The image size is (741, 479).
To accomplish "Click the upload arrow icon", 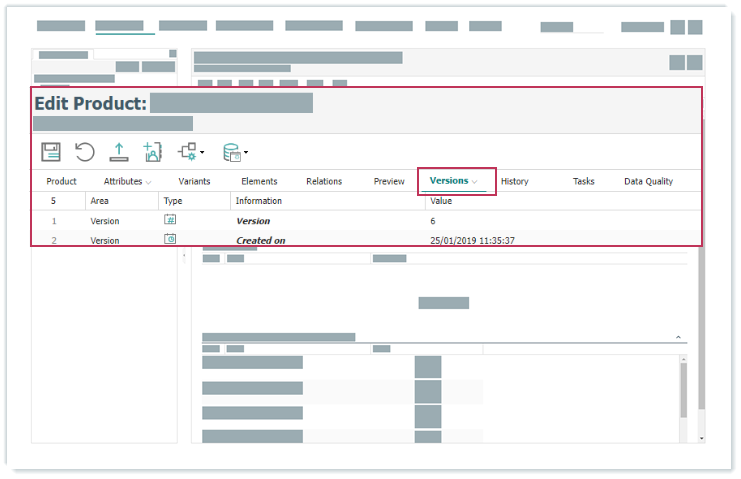I will 118,152.
